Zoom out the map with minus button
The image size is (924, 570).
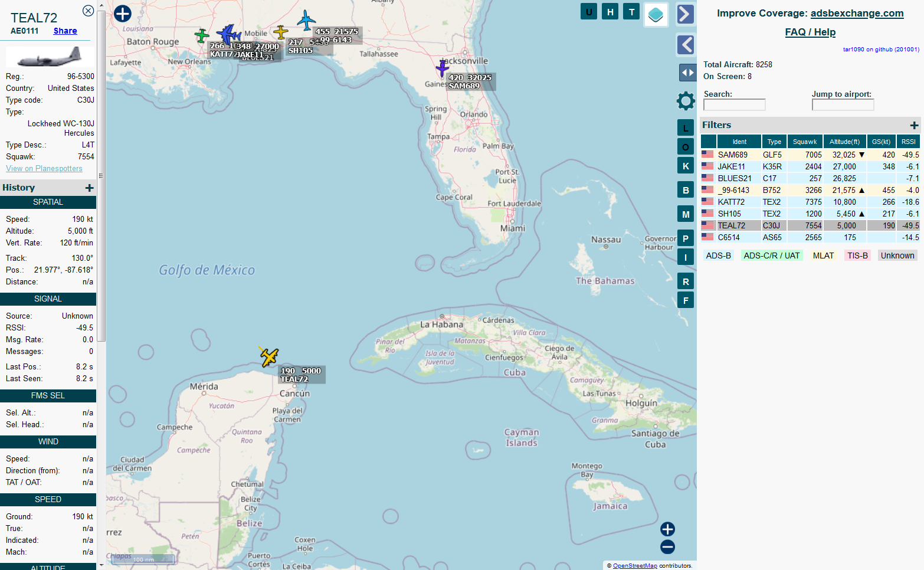point(667,547)
